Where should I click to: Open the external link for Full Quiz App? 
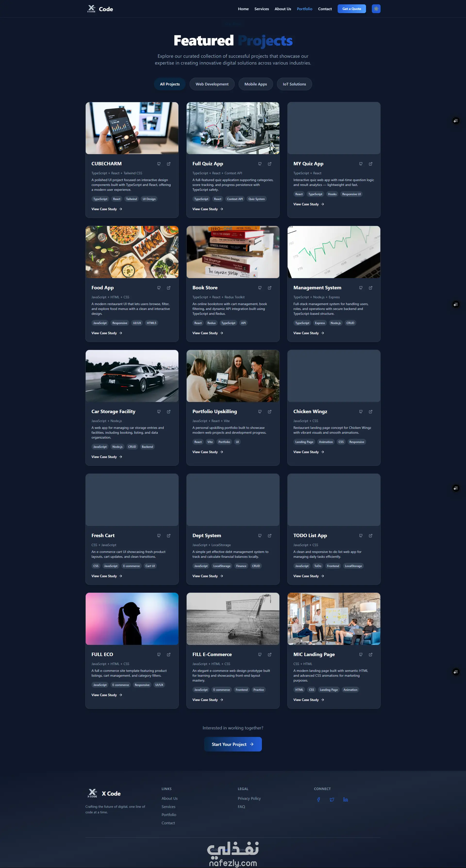(270, 164)
